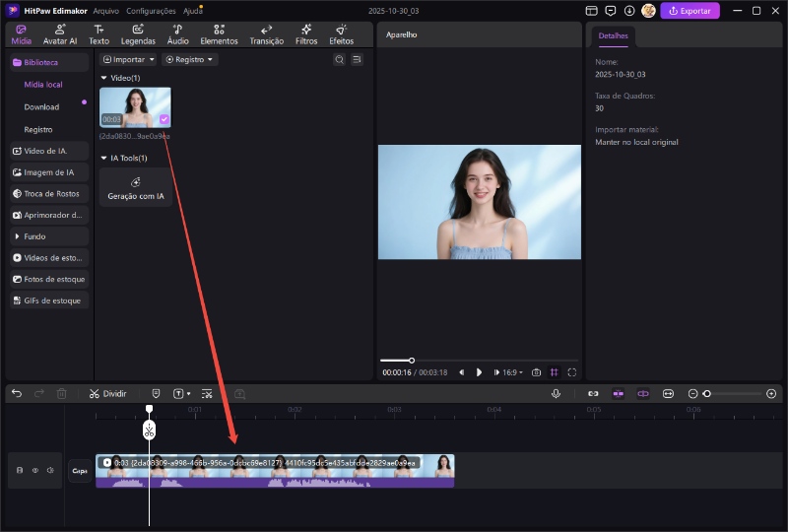Screen dimensions: 788x532
Task: Step to the next frame
Action: pyautogui.click(x=496, y=372)
